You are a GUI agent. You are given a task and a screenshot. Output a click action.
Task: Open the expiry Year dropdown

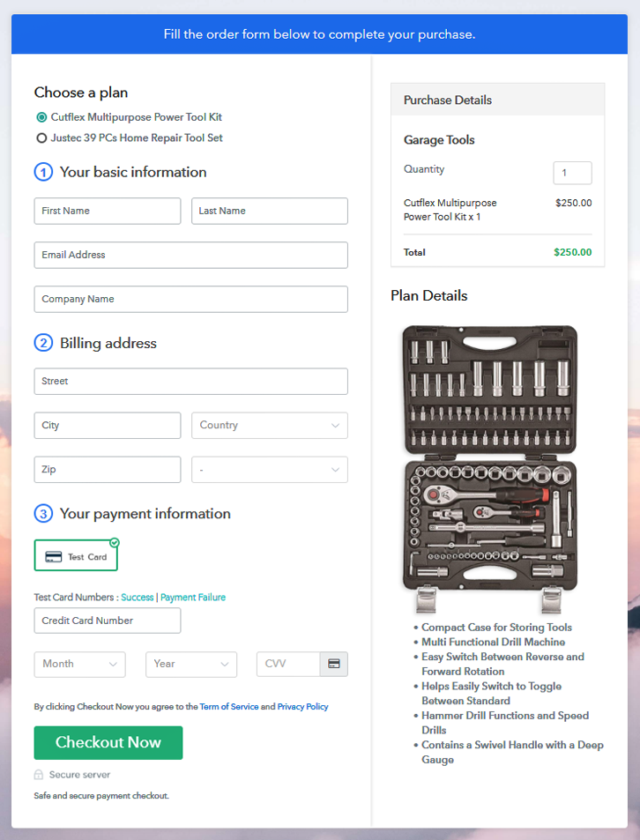(191, 665)
